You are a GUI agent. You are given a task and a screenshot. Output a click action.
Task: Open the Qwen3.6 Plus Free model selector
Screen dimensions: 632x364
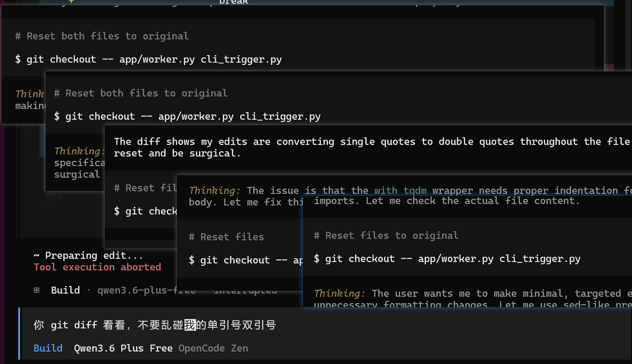(x=123, y=348)
